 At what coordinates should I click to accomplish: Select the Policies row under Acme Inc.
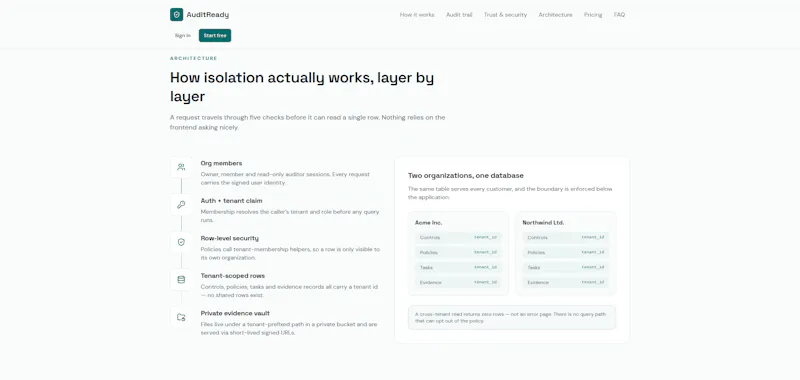458,252
